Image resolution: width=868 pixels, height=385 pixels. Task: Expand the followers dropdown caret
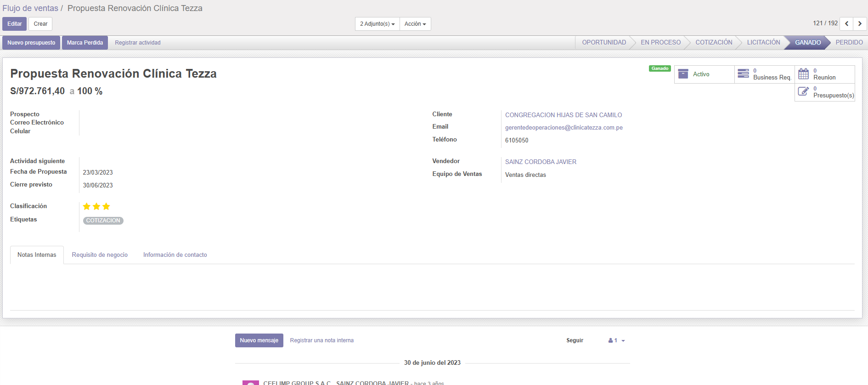tap(623, 341)
